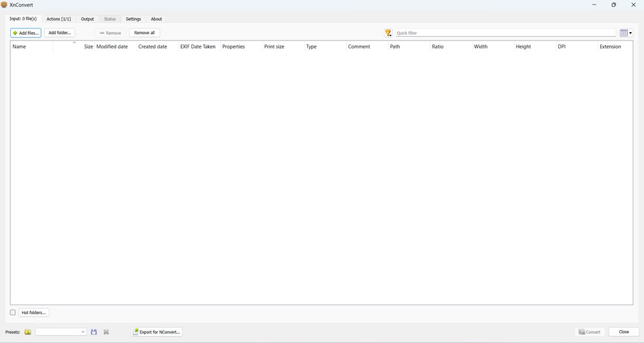Click the Print size column header
Screen dimensions: 644x343
[283, 46]
